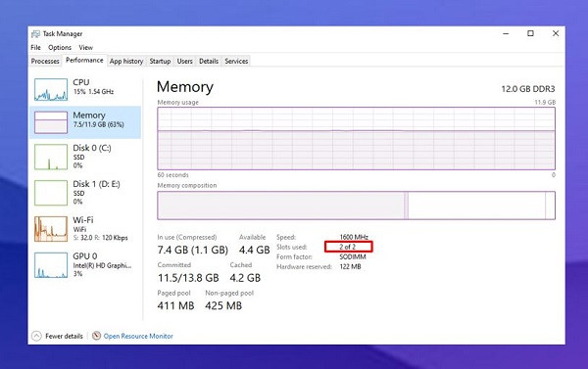Click the Resource Monitor icon
This screenshot has width=588, height=369.
pyautogui.click(x=96, y=336)
